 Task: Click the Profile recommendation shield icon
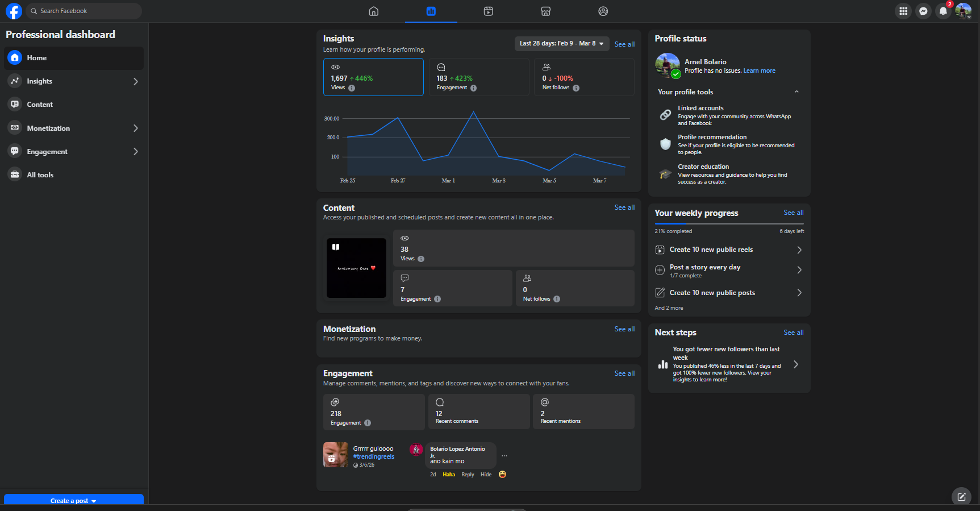coord(665,144)
